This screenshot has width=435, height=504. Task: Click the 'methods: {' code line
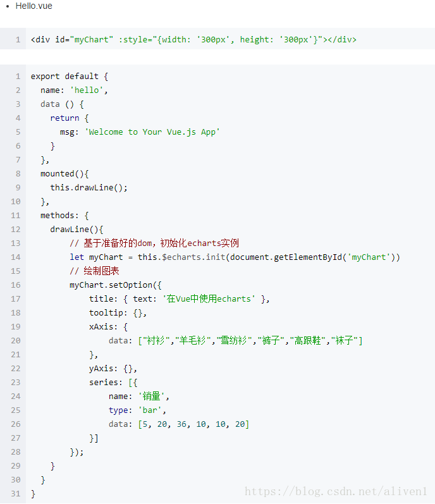click(x=64, y=216)
